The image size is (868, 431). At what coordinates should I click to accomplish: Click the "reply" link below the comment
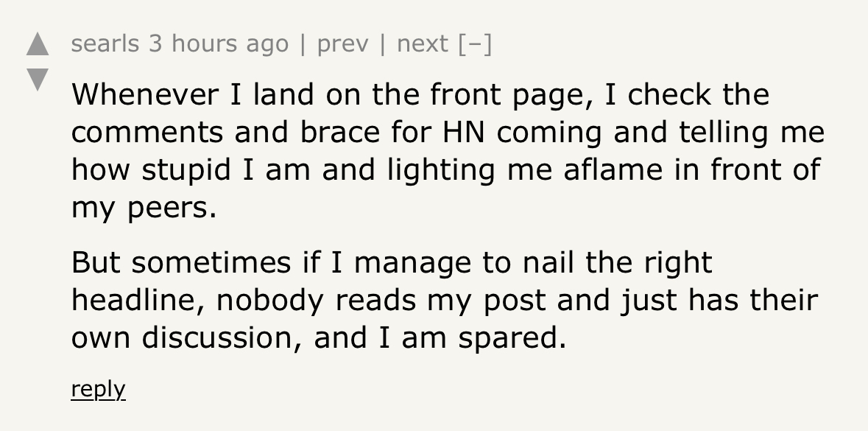coord(98,388)
